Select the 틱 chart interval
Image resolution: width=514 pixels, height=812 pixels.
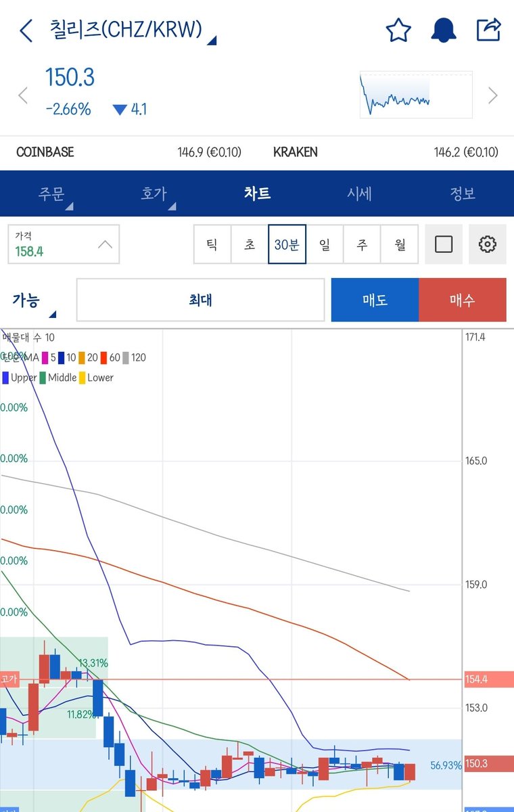point(212,244)
